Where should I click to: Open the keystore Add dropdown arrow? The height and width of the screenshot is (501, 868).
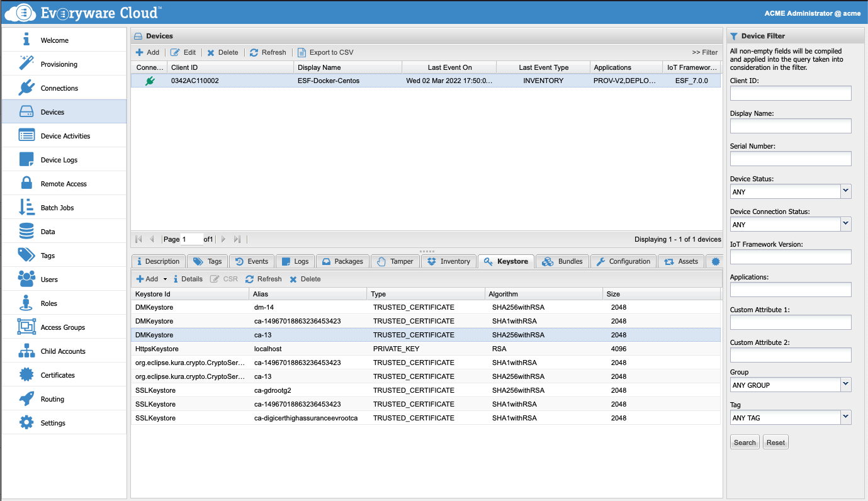coord(166,279)
